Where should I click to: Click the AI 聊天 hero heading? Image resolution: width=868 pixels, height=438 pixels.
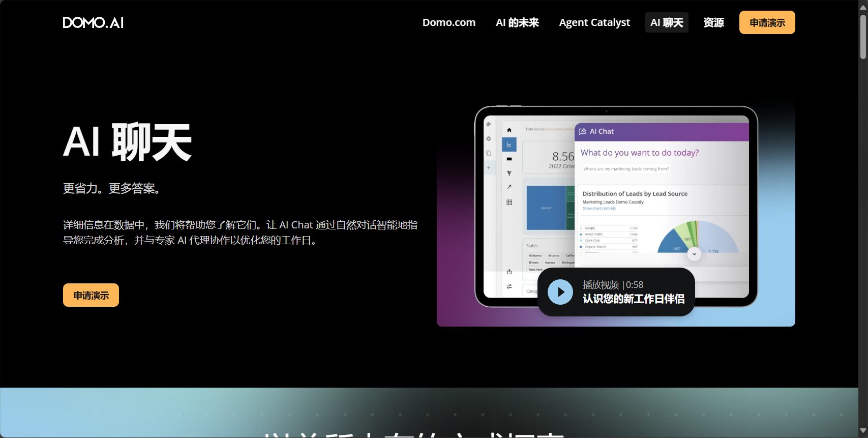click(127, 142)
